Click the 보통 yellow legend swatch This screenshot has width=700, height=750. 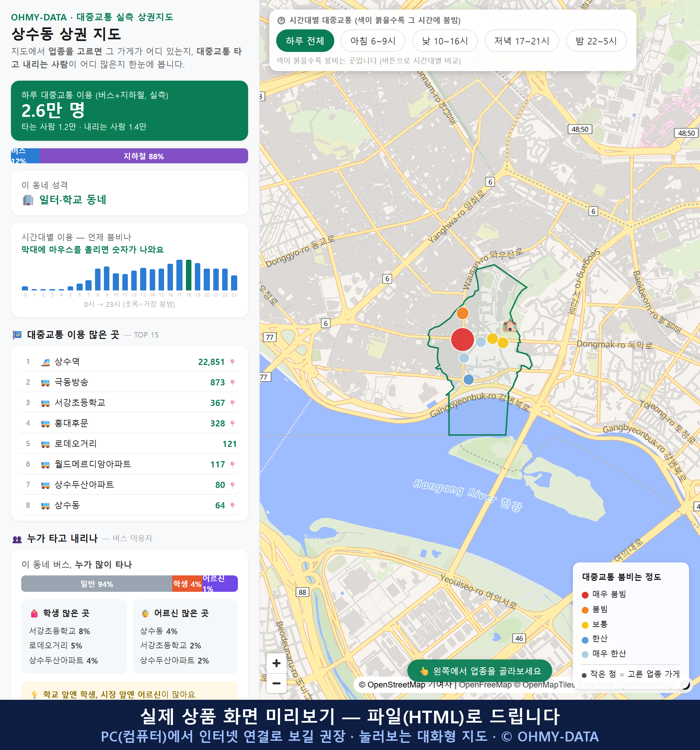[x=585, y=625]
